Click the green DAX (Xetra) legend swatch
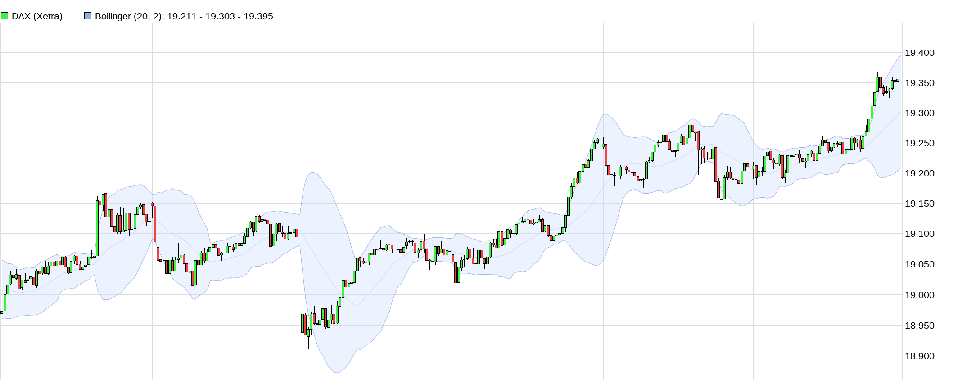 (5, 16)
